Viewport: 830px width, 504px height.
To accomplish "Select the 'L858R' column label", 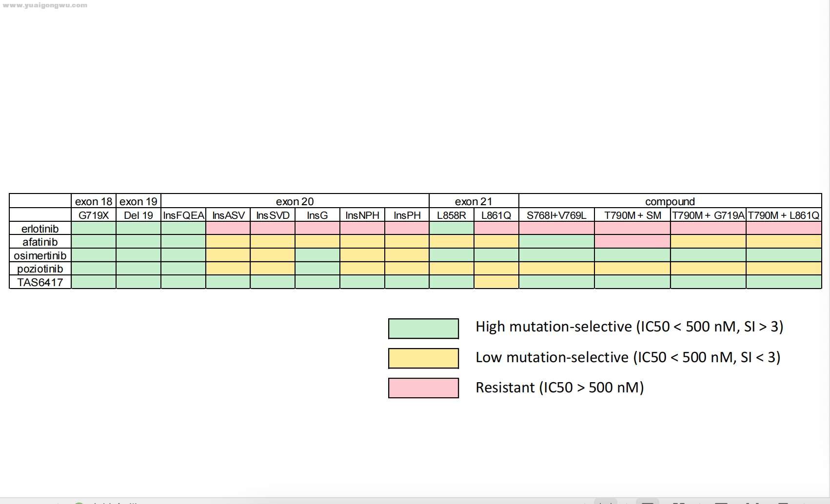I will coord(452,215).
